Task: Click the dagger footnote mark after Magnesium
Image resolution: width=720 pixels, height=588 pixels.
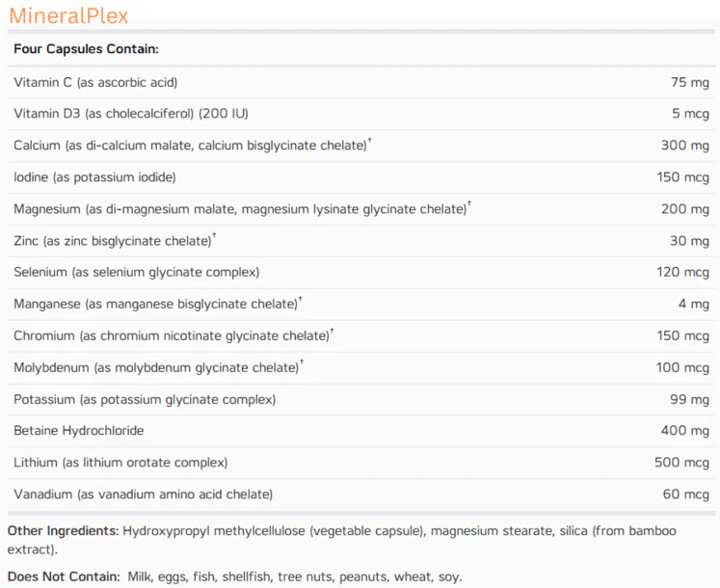Action: [x=469, y=204]
